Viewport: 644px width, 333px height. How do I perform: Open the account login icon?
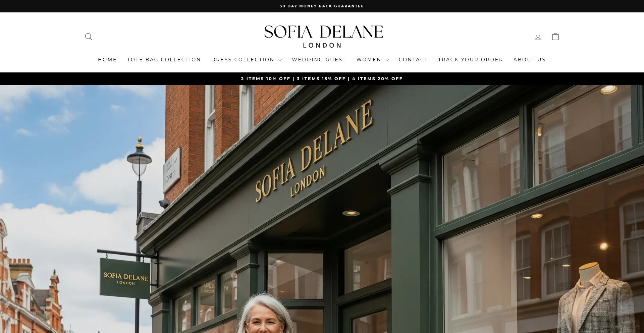coord(538,37)
